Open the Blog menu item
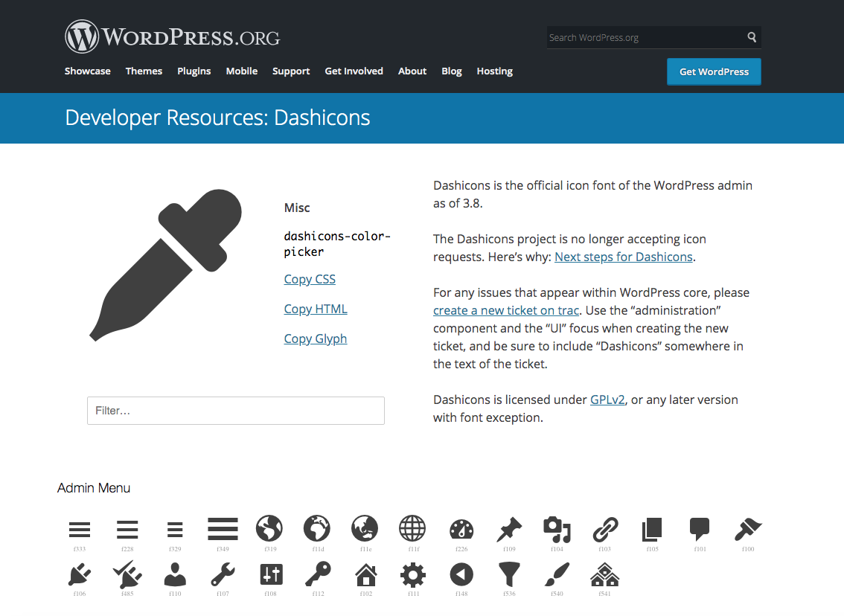The image size is (844, 616). tap(452, 71)
